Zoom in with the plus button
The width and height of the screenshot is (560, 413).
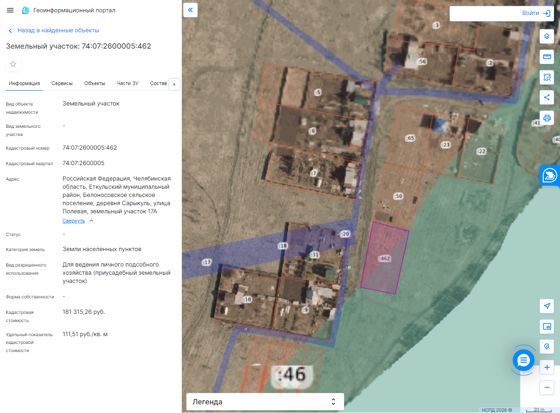(x=546, y=367)
